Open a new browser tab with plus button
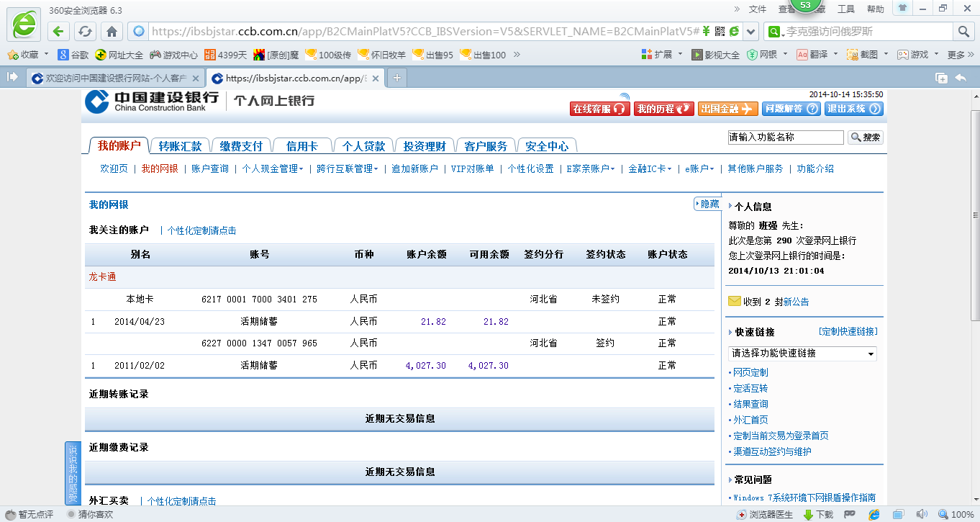980x522 pixels. point(396,78)
